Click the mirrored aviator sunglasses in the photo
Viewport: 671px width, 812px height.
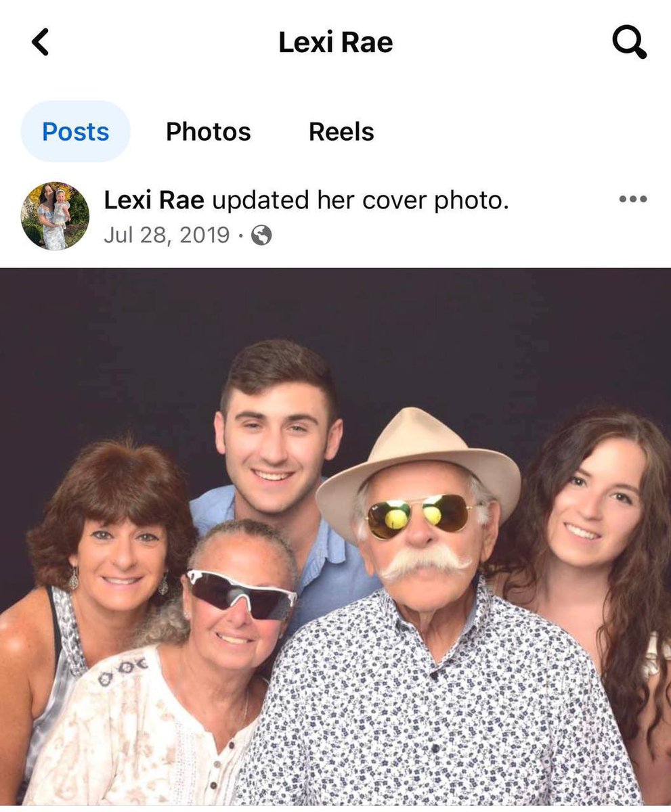pyautogui.click(x=418, y=514)
